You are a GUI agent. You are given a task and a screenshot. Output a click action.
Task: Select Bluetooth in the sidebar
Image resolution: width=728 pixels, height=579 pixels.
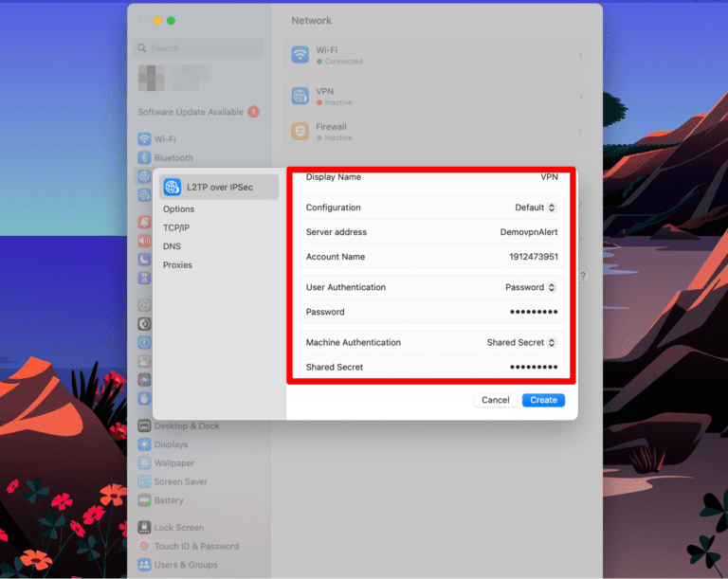(173, 158)
